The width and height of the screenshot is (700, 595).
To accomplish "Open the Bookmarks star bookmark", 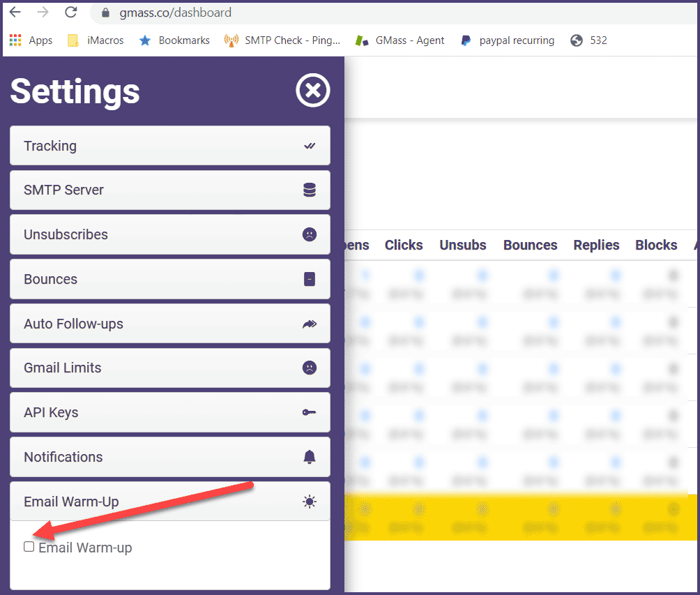I will coord(174,40).
